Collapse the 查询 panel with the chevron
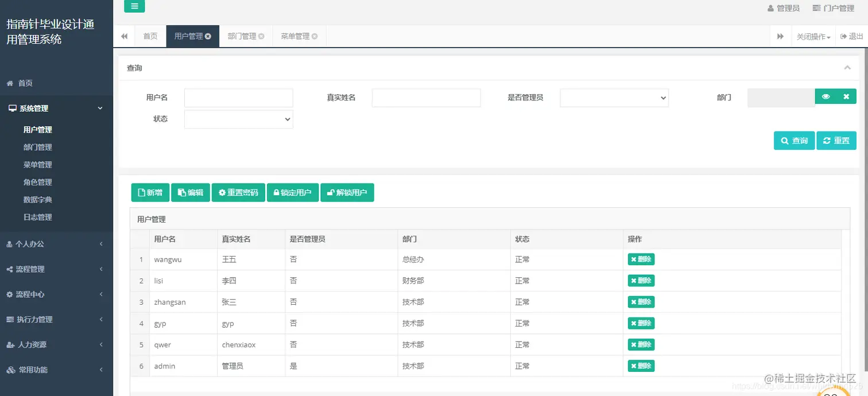868x396 pixels. pos(847,68)
